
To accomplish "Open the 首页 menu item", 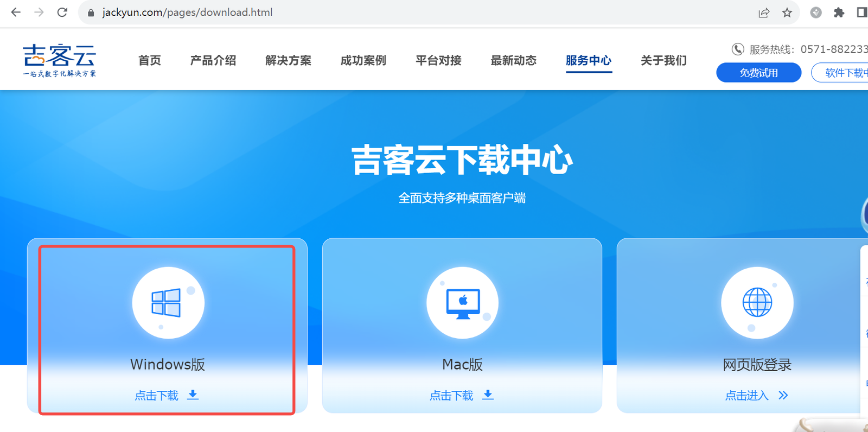I will [150, 60].
